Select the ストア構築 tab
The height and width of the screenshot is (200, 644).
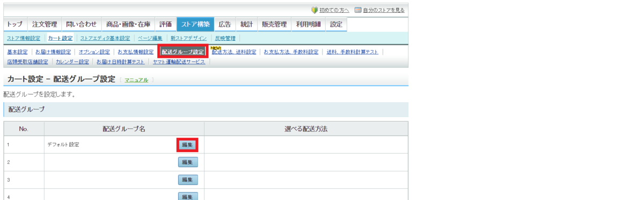point(195,24)
